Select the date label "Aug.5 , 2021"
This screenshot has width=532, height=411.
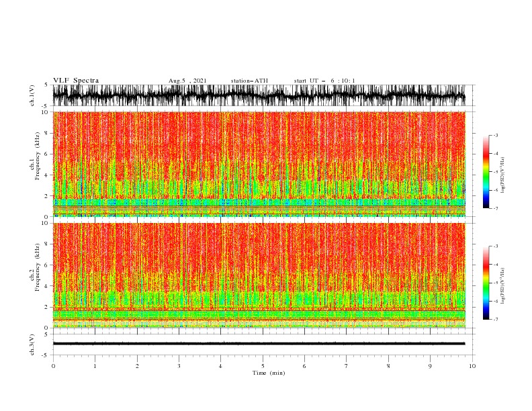[187, 81]
